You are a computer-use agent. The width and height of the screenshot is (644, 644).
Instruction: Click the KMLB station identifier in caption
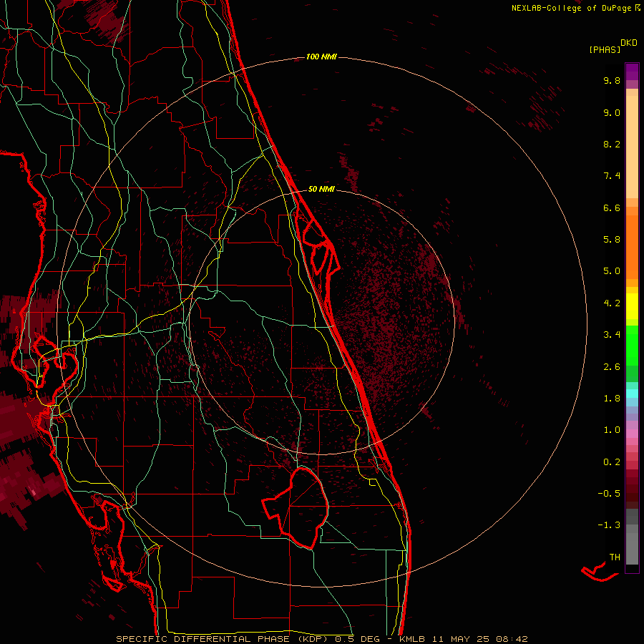tap(412, 639)
